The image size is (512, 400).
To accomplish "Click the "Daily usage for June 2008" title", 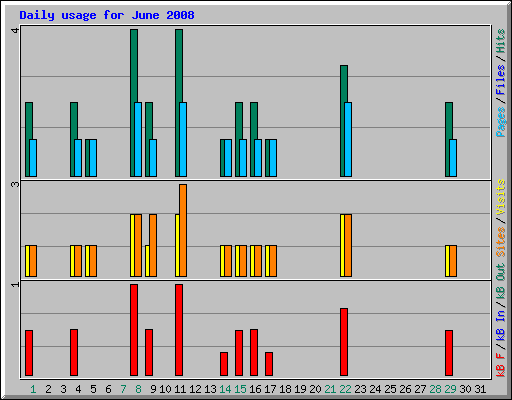I will tap(107, 15).
